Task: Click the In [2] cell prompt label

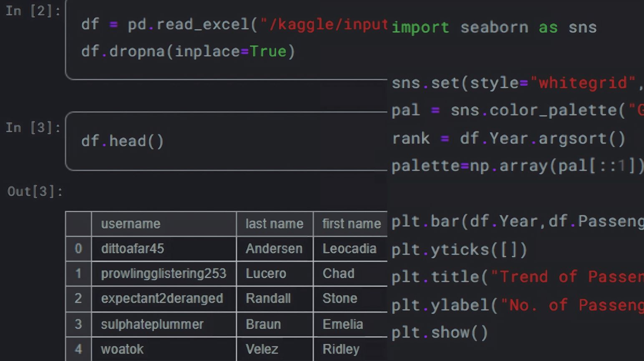Action: pyautogui.click(x=33, y=11)
